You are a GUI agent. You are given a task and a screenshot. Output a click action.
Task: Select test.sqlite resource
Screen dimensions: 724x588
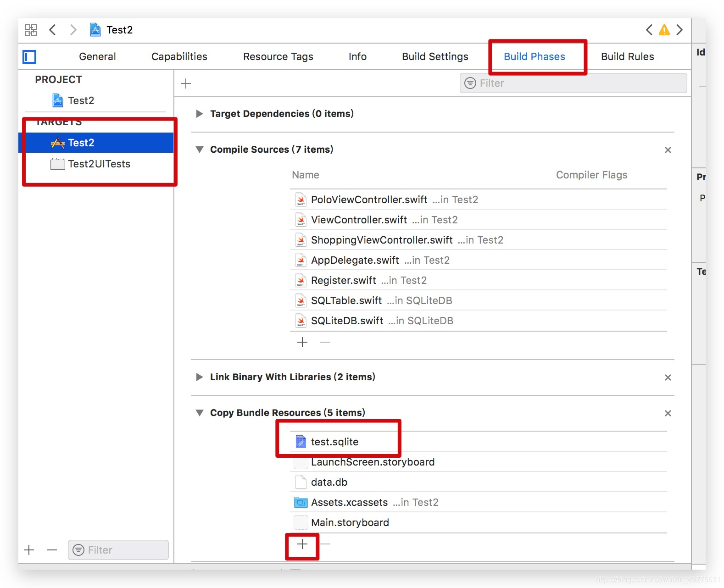click(x=479, y=442)
